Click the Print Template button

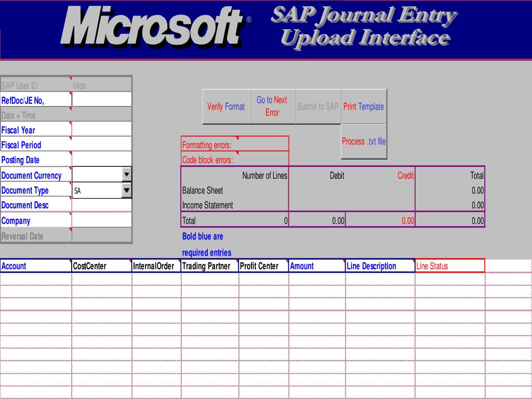point(364,107)
